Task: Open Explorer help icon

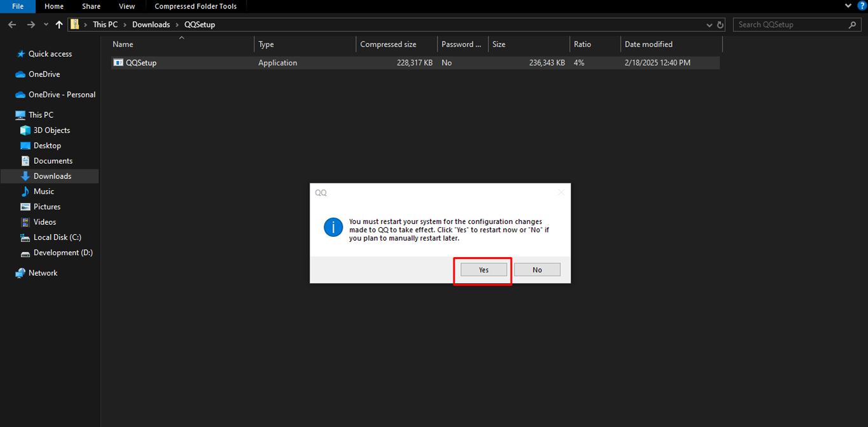Action: click(862, 6)
